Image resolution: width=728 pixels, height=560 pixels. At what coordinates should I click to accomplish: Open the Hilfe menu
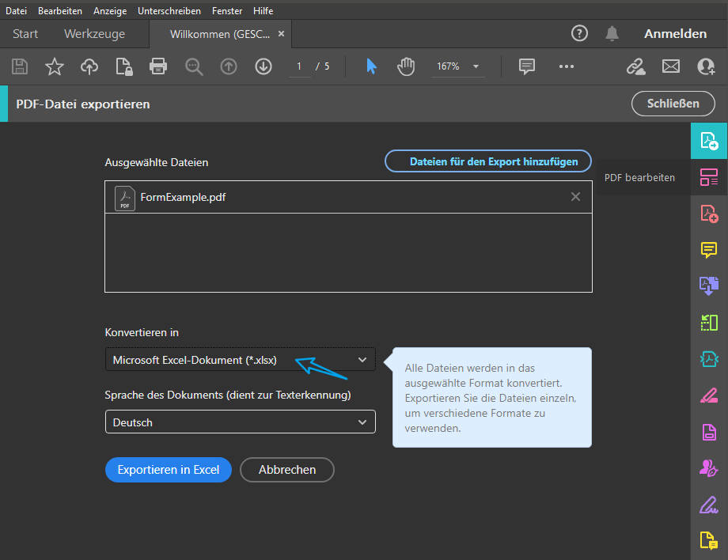click(263, 10)
